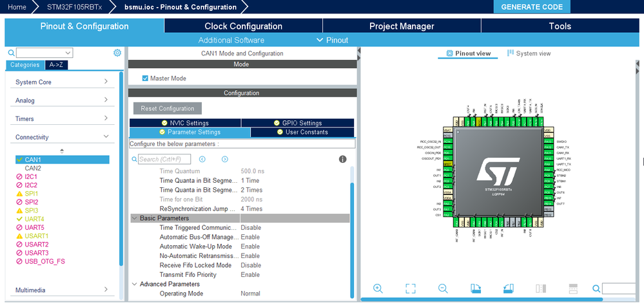Click the GENERATE CODE button
Screen dimensions: 644x307
click(x=532, y=7)
